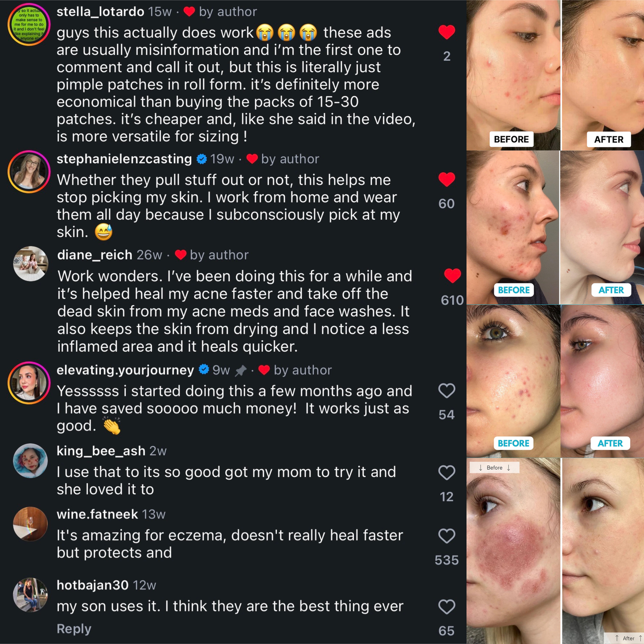Open the top black-label BEFORE photo
The height and width of the screenshot is (644, 644).
pos(513,75)
